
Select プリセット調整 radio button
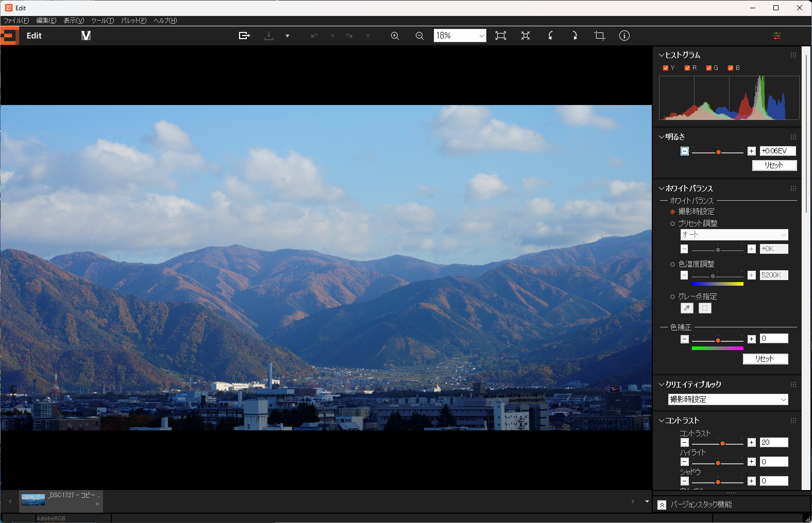tap(672, 223)
